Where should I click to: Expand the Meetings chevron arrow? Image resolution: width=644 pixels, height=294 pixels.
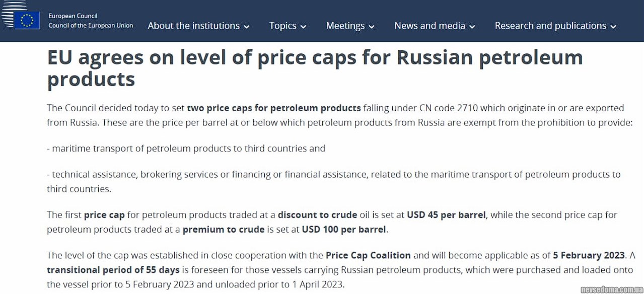372,27
